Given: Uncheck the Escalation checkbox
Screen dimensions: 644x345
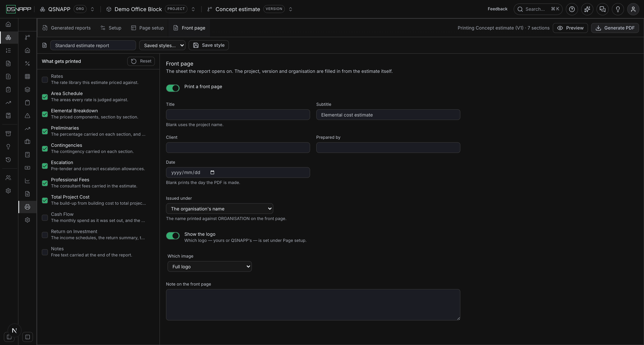Looking at the screenshot, I should (45, 166).
